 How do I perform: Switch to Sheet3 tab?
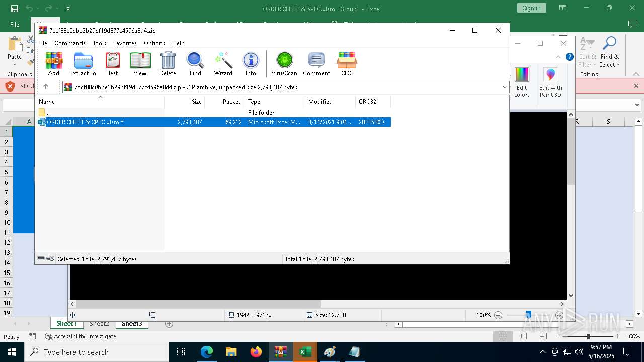tap(132, 324)
